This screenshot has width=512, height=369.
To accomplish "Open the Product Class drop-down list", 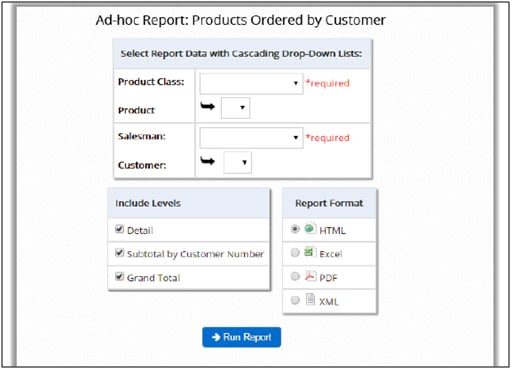I will click(x=251, y=83).
